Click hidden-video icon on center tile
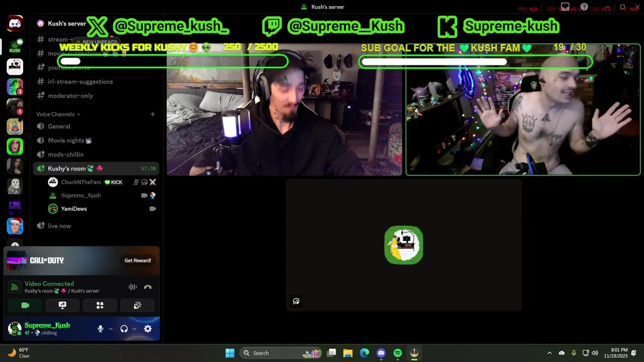The width and height of the screenshot is (644, 362). point(296,301)
